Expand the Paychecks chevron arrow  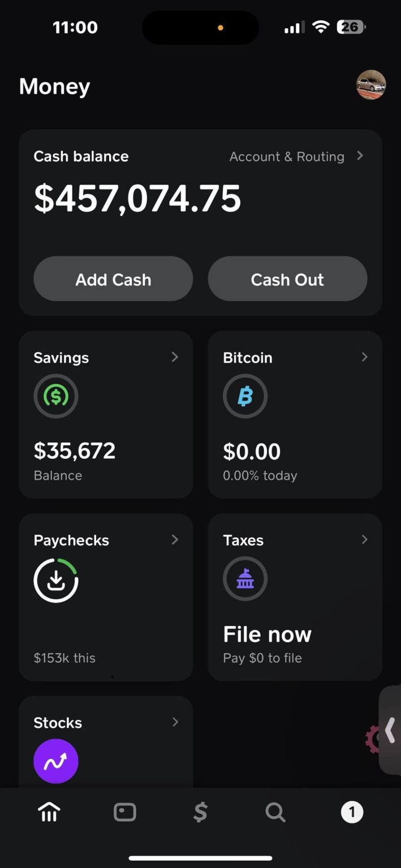click(175, 540)
